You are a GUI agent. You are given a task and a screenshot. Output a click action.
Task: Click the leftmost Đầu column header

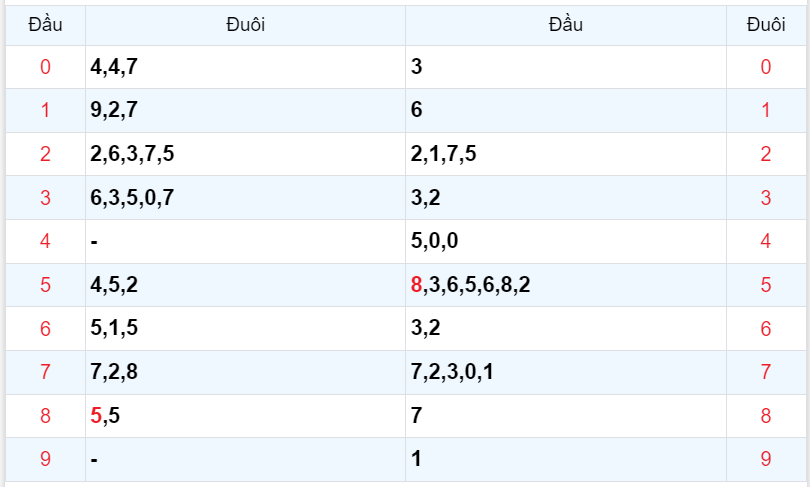coord(45,25)
